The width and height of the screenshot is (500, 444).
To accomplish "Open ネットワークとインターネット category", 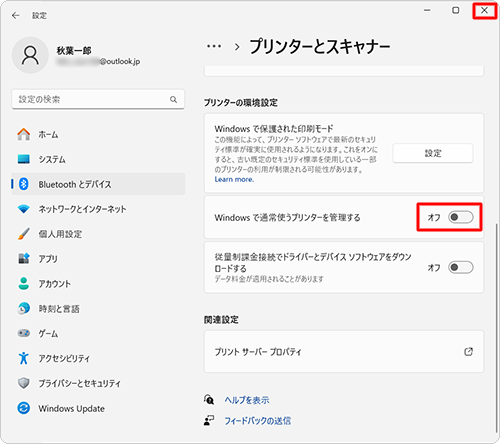I will coord(98,209).
